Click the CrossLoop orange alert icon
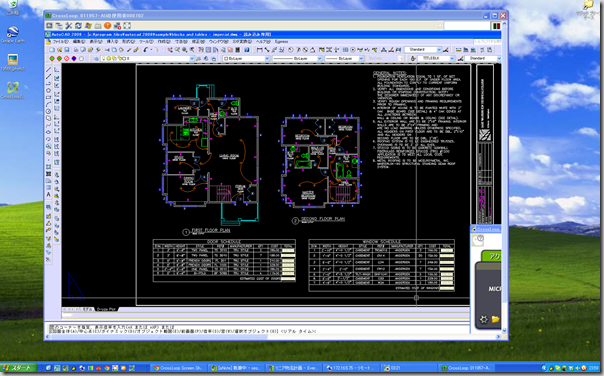Screen dimensions: 604x376 107,26
